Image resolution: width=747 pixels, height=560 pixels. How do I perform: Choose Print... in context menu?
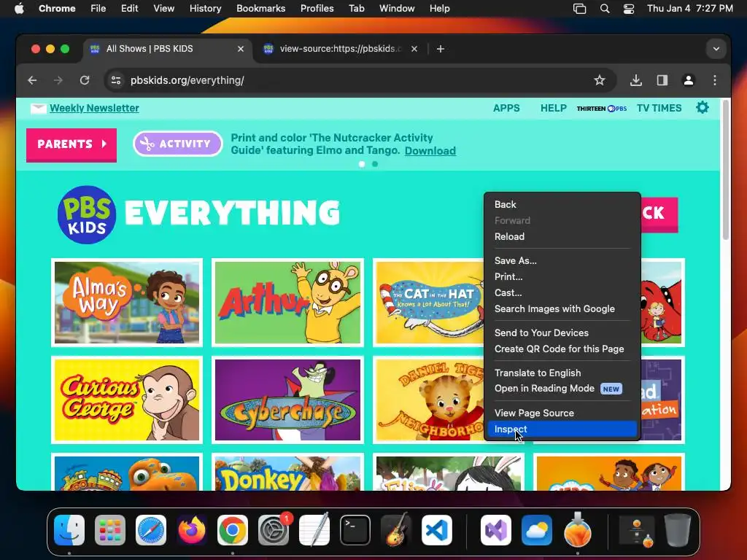tap(562, 276)
